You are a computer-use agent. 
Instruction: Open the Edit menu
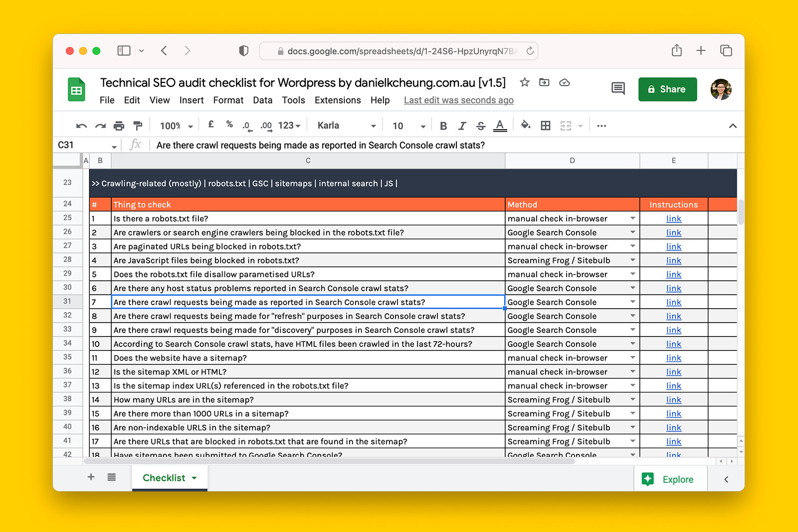coord(132,100)
